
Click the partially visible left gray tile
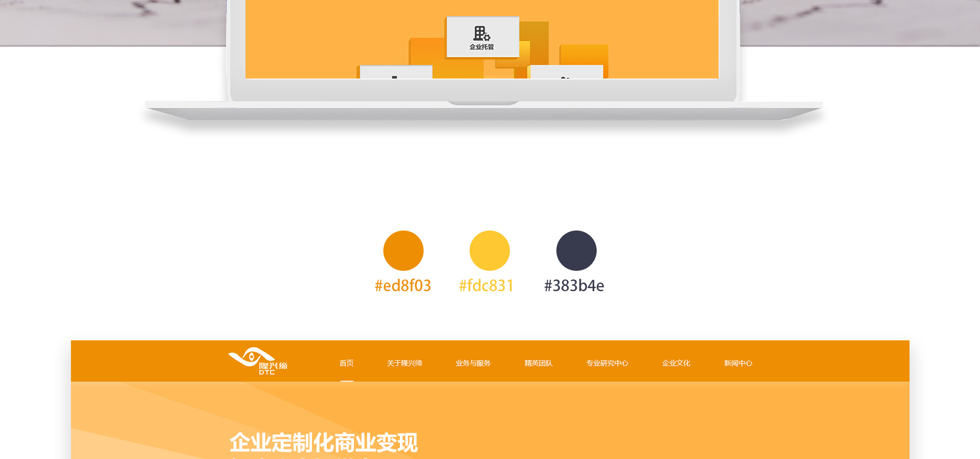click(396, 72)
